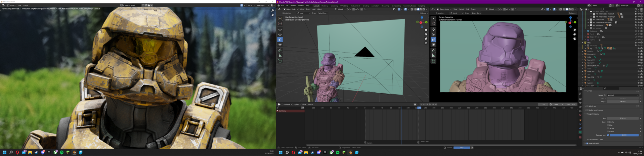Click the zoom magnifier in the Render window
644x156 pixels.
(x=272, y=10)
